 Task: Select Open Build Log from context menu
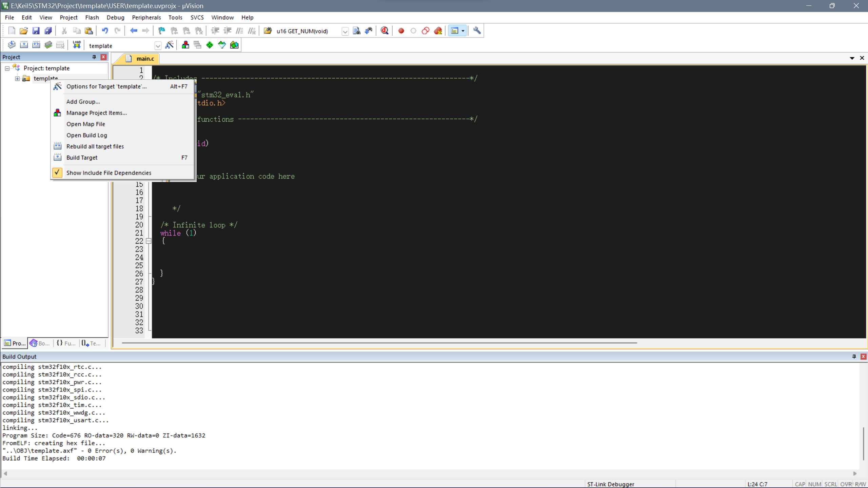click(x=87, y=135)
